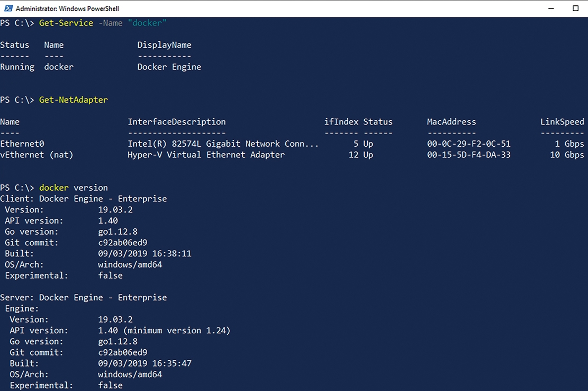Click the '10 Gbps' link speed

tap(567, 155)
